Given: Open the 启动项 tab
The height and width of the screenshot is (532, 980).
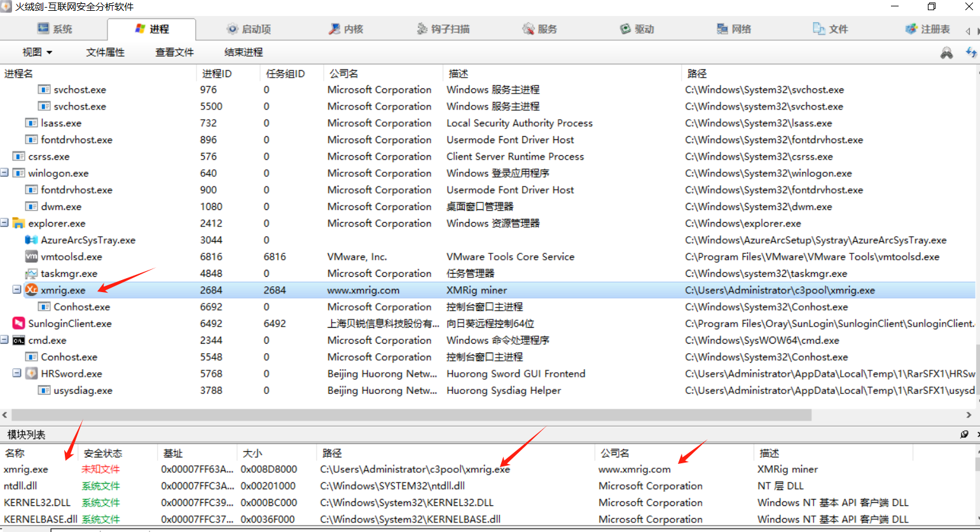Looking at the screenshot, I should pyautogui.click(x=249, y=29).
